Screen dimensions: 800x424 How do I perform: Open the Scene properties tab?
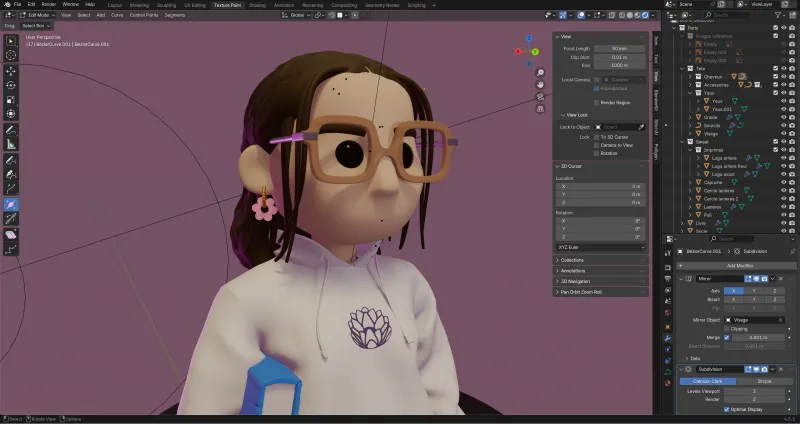(668, 302)
